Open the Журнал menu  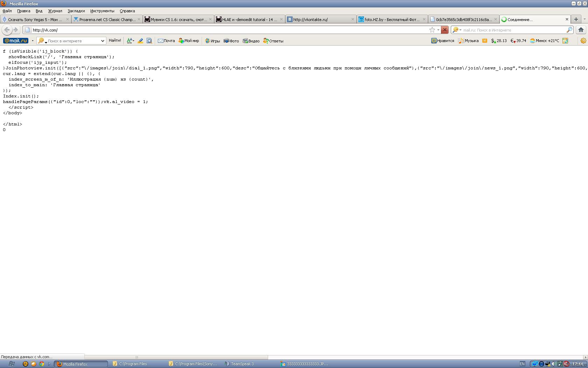pos(55,11)
